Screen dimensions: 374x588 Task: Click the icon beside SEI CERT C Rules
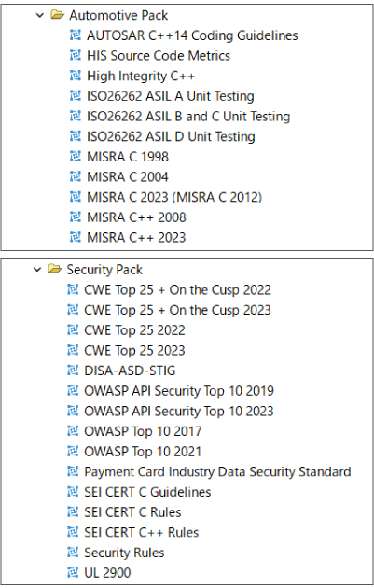73,511
